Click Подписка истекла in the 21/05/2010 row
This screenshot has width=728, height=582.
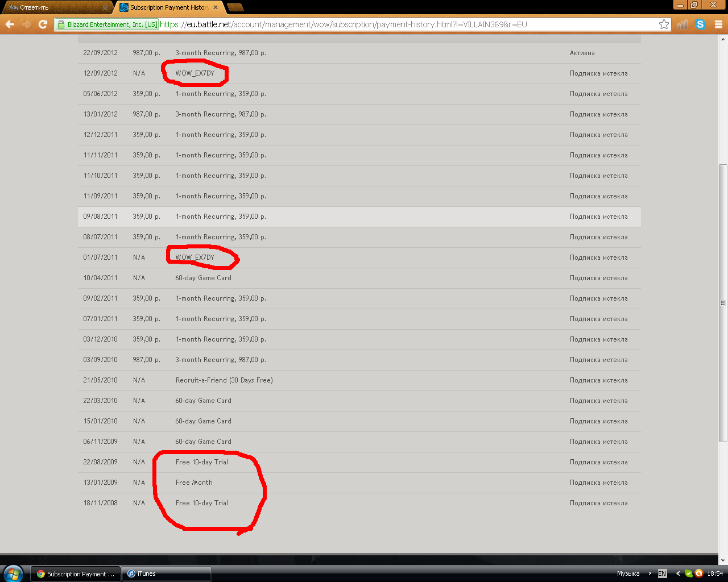(599, 380)
